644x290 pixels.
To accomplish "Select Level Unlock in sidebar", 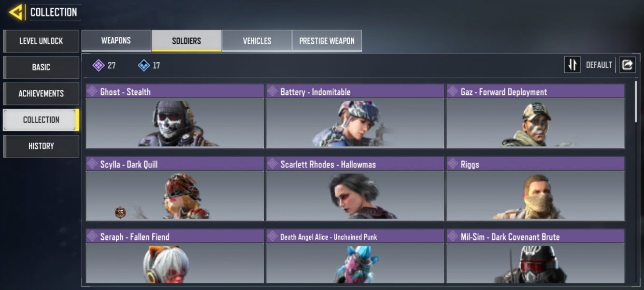I will tap(41, 41).
